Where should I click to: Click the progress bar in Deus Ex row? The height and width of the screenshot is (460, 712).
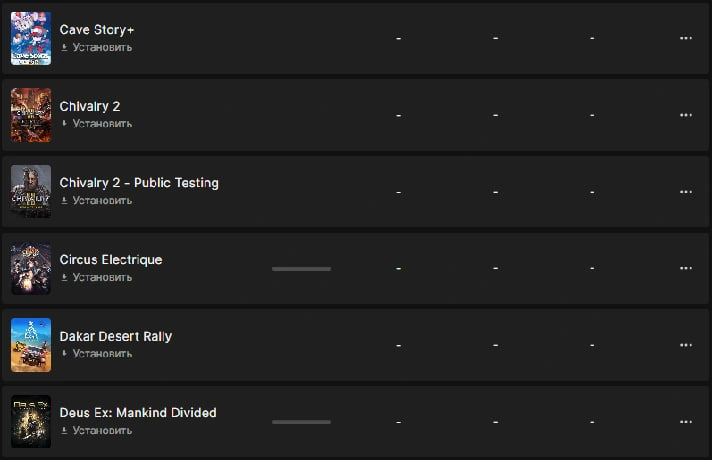point(301,423)
